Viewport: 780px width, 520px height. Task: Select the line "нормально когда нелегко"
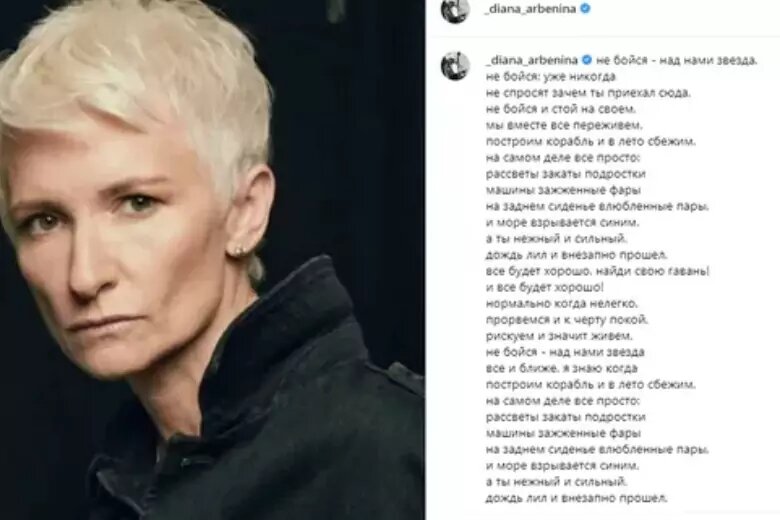click(562, 304)
